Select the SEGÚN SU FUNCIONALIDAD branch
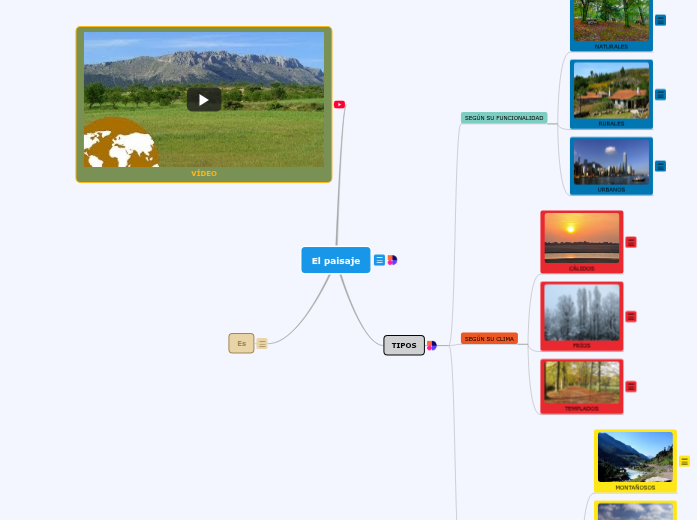This screenshot has width=697, height=520. coord(504,118)
